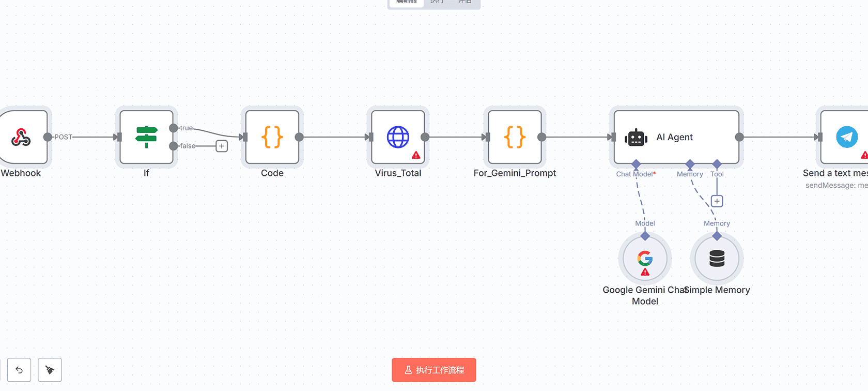This screenshot has width=868, height=391.
Task: Click the AI Agent Memory connector diamond
Action: [x=690, y=164]
